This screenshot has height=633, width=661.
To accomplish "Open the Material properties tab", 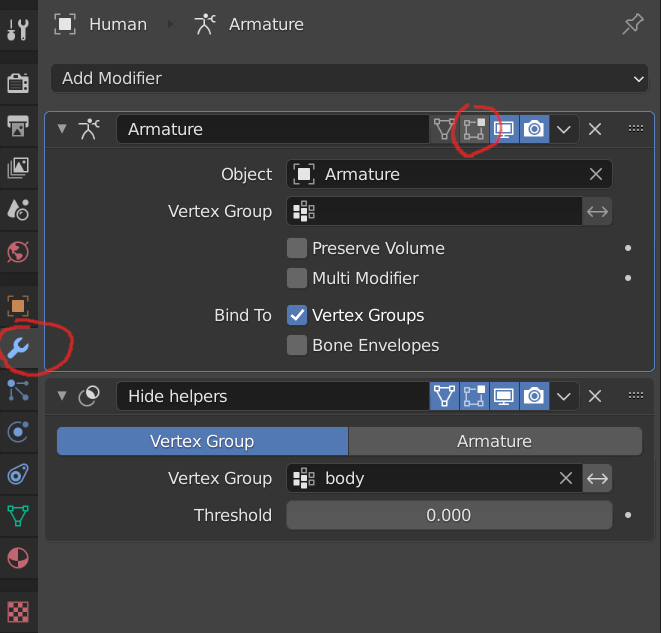I will point(18,558).
